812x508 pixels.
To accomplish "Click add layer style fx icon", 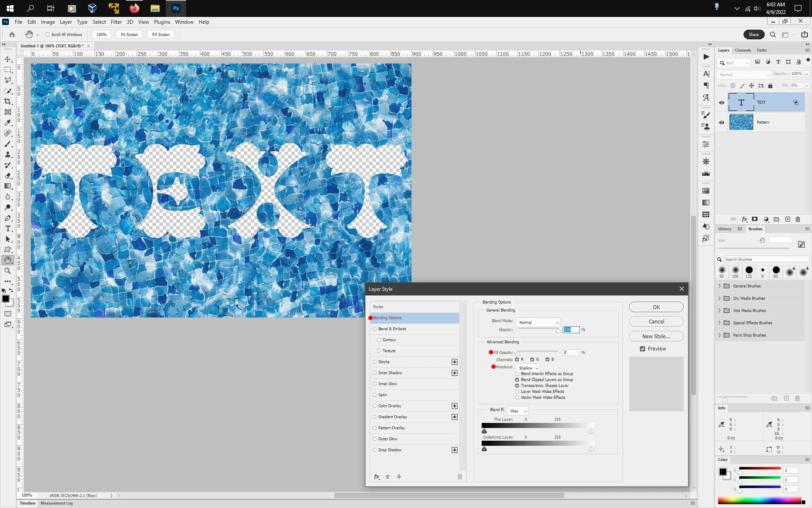I will pyautogui.click(x=744, y=219).
